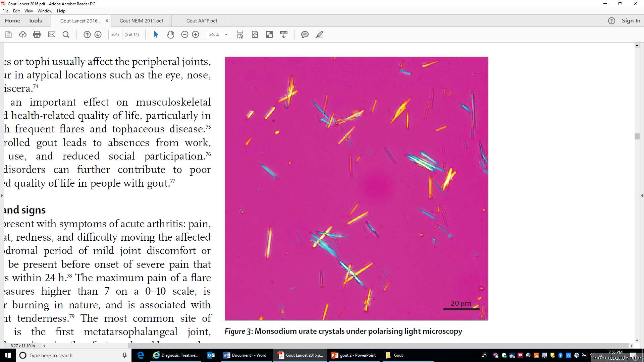The width and height of the screenshot is (644, 362).
Task: Open the Tools view
Action: click(35, 21)
